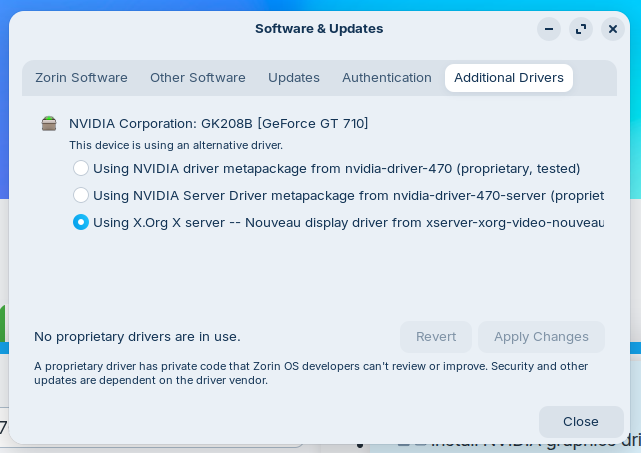The width and height of the screenshot is (641, 453).
Task: Select the Additional Drivers tab
Action: (x=509, y=78)
